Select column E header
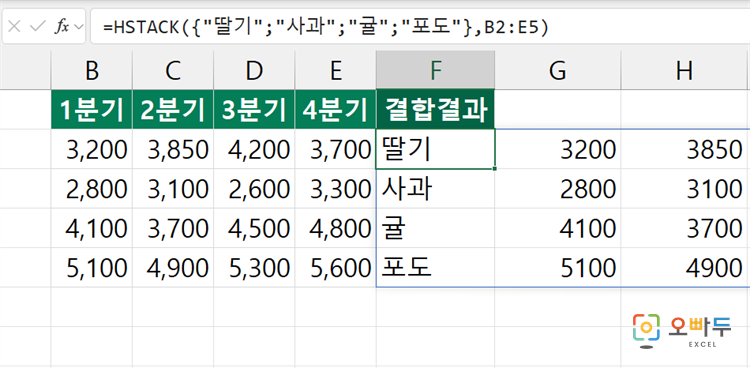This screenshot has height=368, width=750. click(x=335, y=70)
